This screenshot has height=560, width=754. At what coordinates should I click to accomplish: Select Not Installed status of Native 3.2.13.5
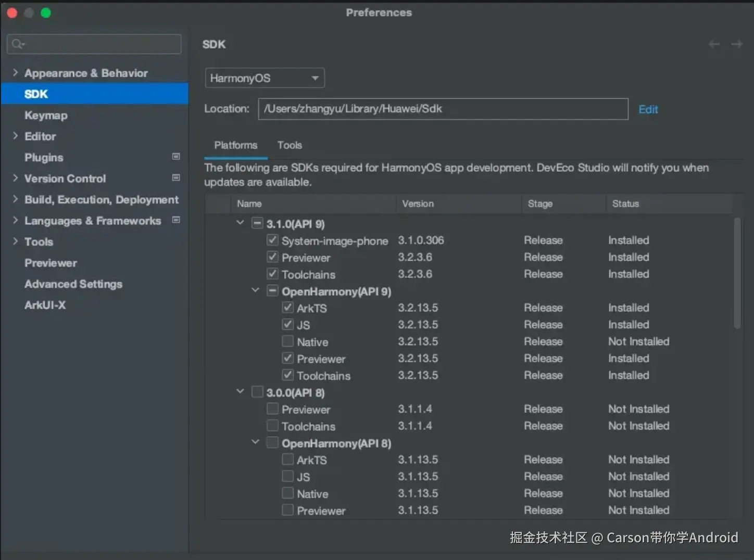[x=638, y=341]
